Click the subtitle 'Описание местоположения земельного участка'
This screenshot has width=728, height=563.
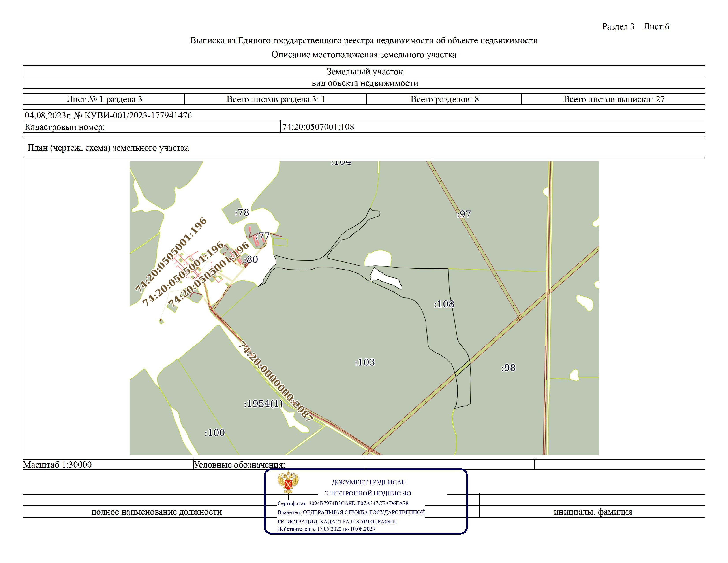(x=364, y=54)
